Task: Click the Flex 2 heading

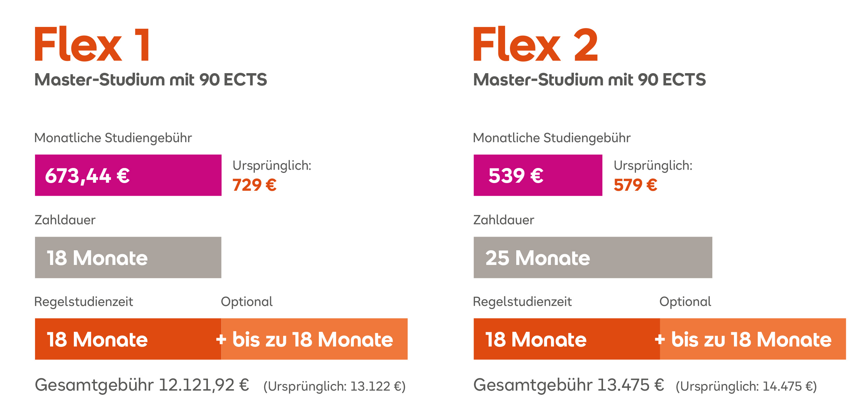Action: click(x=535, y=44)
